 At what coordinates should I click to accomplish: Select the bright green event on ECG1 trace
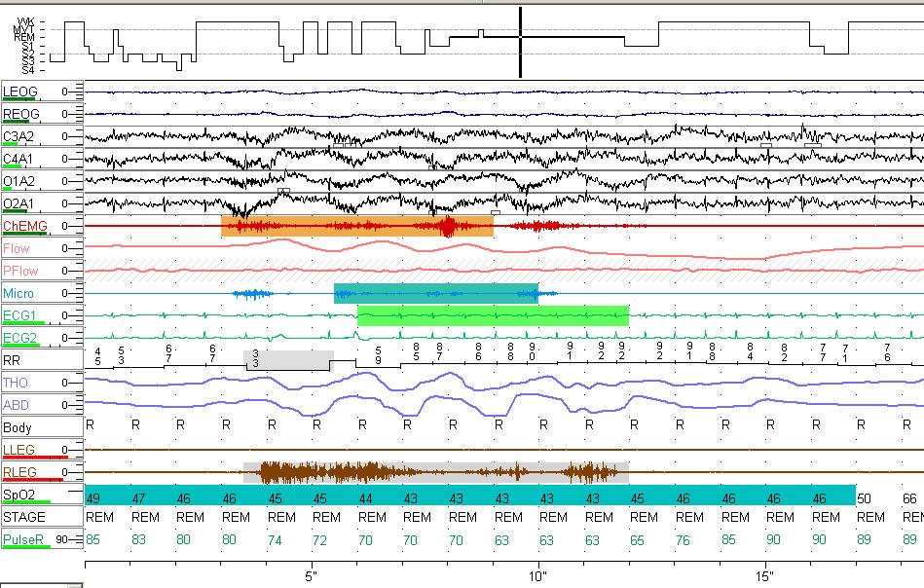(493, 315)
